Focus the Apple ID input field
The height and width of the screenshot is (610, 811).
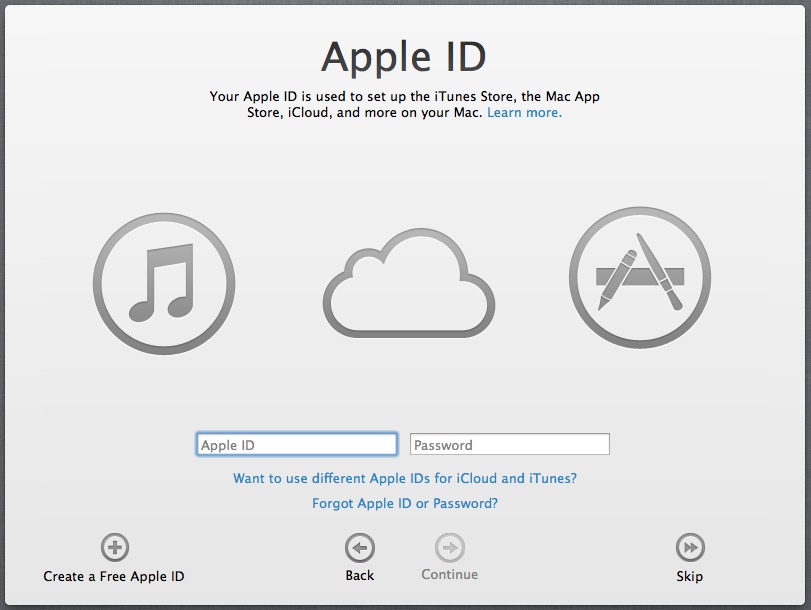point(297,444)
